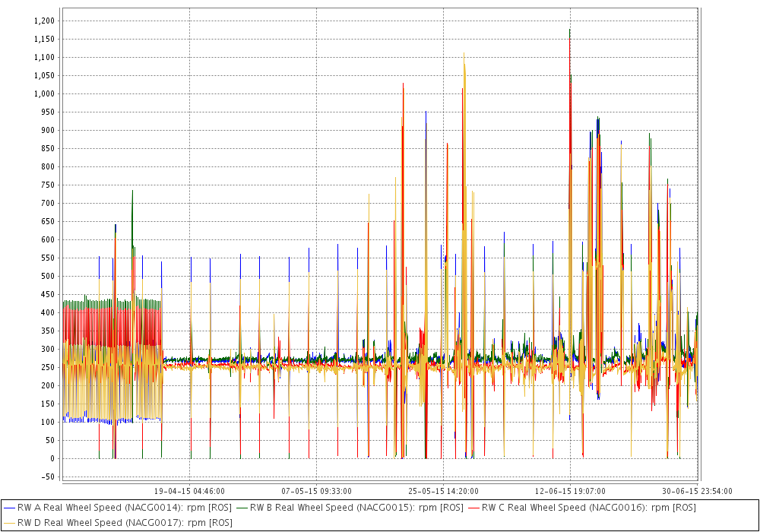Click the 250 y-axis label
The image size is (760, 532).
47,367
